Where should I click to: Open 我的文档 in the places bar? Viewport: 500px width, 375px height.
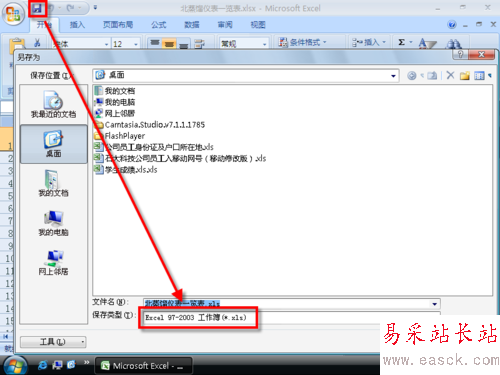tap(53, 183)
